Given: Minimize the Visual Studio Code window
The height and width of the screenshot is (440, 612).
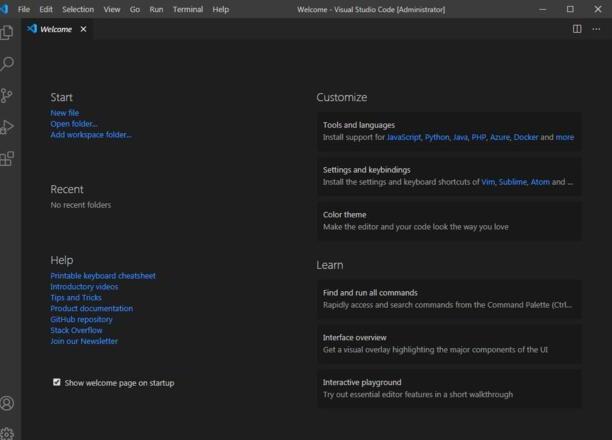Looking at the screenshot, I should 543,9.
